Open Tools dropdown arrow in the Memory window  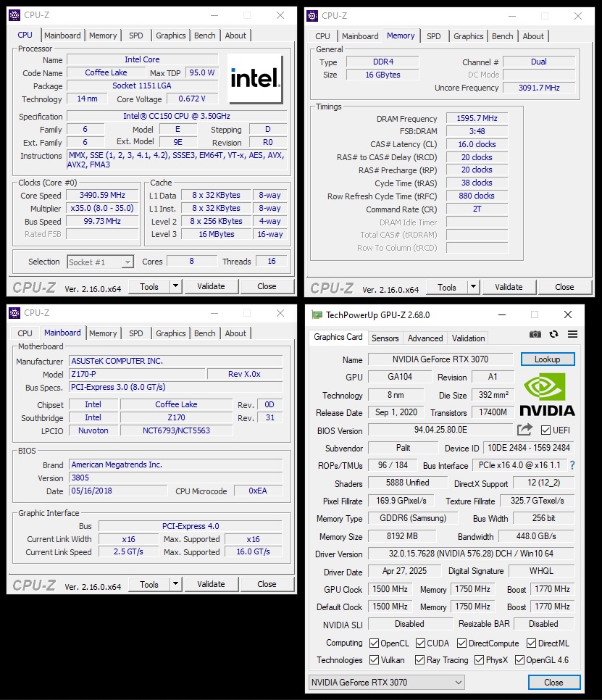pos(474,287)
